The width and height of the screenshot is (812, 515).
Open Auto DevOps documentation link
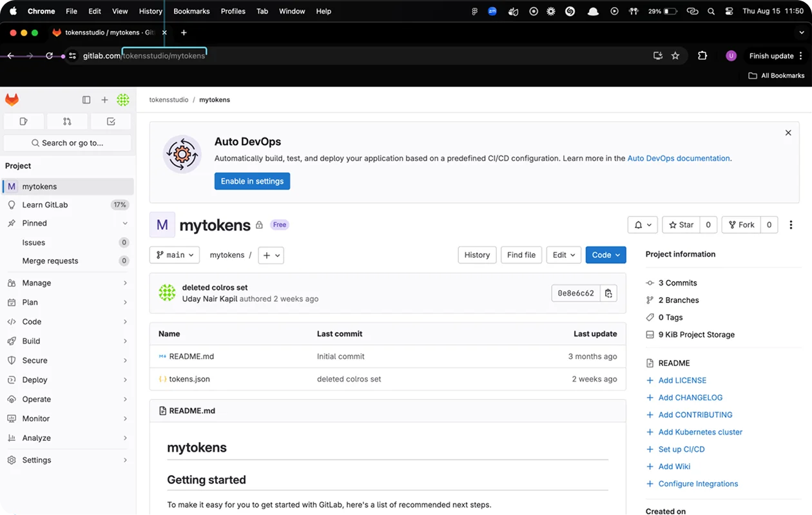click(x=679, y=158)
